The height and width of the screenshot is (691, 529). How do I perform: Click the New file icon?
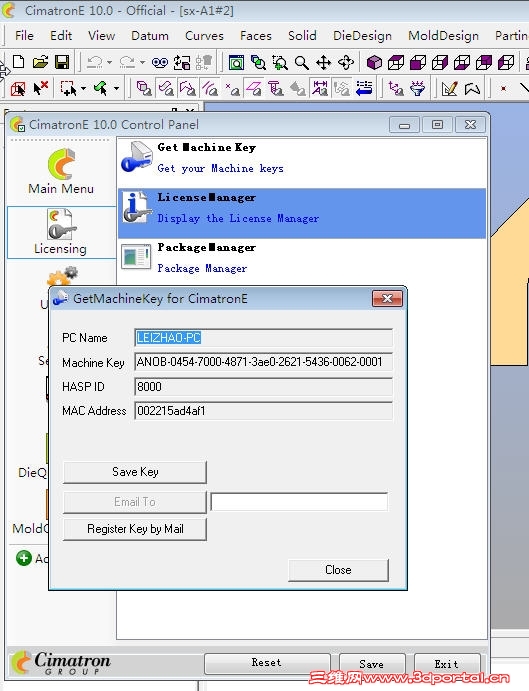(x=19, y=62)
